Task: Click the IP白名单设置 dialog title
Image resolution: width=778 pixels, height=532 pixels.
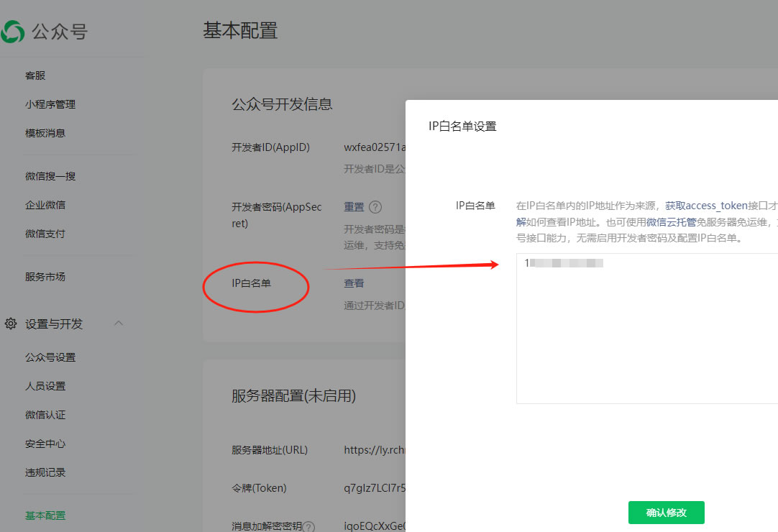Action: point(462,127)
